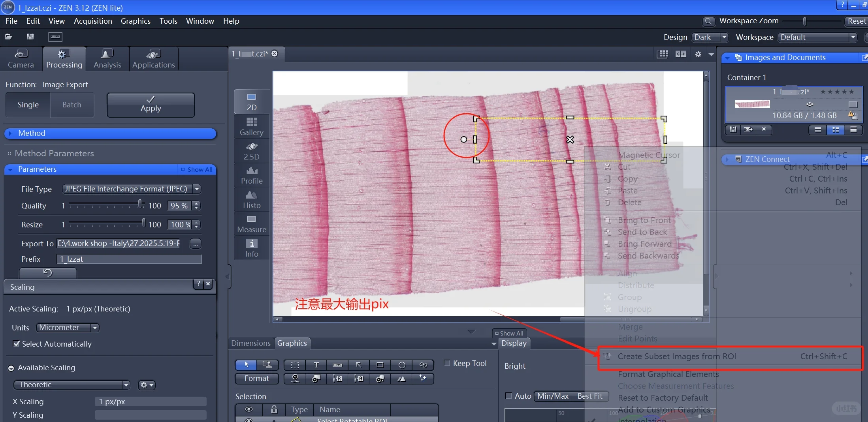Switch container to stacked large view
The width and height of the screenshot is (868, 422).
click(853, 129)
